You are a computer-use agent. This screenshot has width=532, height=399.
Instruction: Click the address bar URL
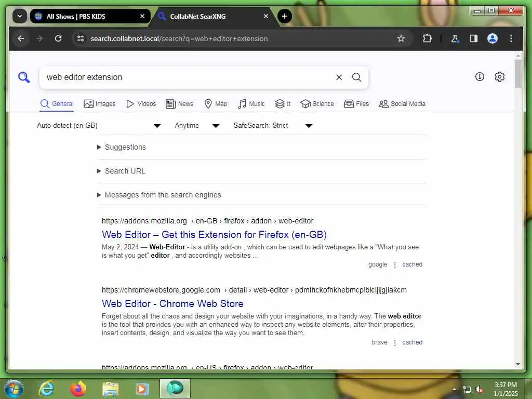coord(179,38)
